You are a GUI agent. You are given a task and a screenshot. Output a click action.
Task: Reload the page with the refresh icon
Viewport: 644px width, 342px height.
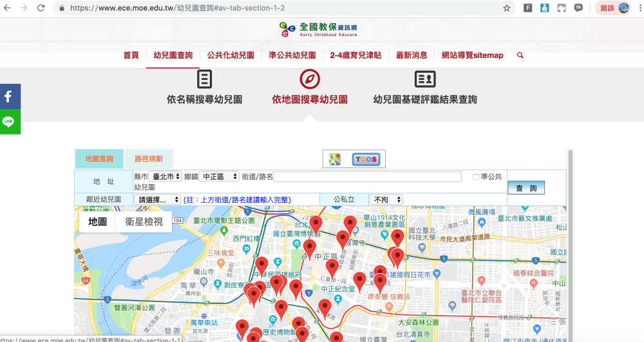41,8
